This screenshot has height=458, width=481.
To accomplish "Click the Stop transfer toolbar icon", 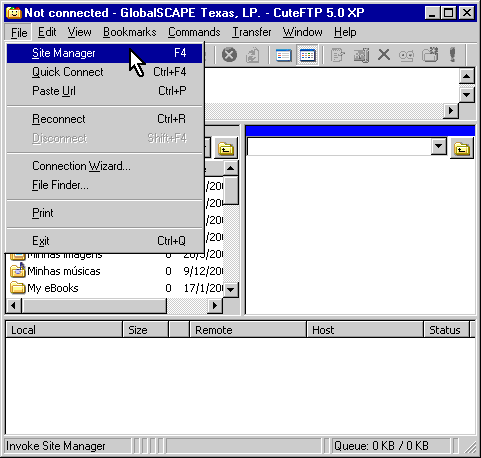I will pyautogui.click(x=229, y=55).
